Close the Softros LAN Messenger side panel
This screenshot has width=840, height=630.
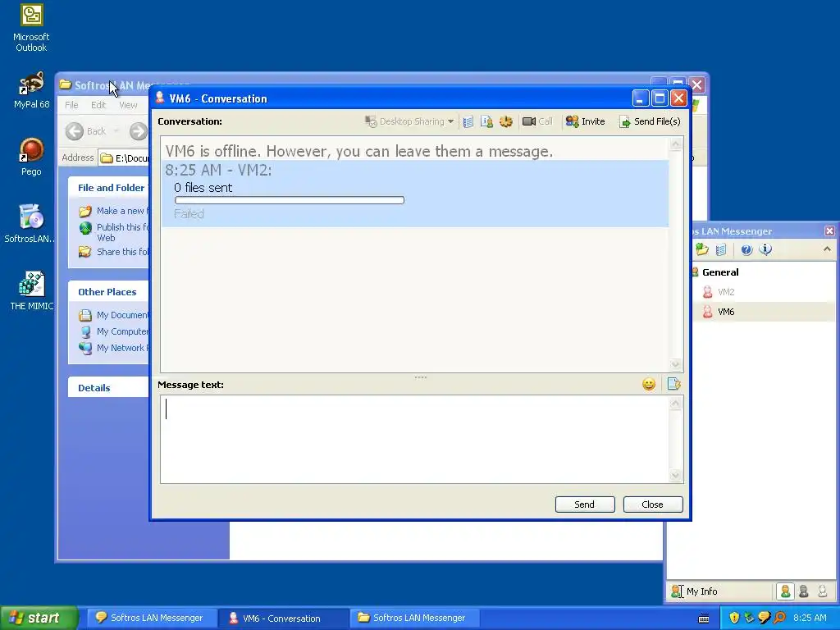[829, 231]
